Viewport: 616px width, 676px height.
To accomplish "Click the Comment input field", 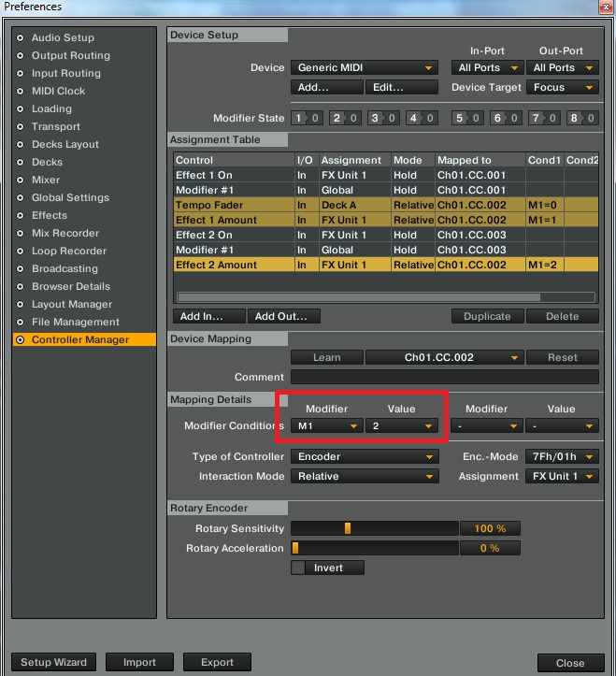I will point(445,377).
